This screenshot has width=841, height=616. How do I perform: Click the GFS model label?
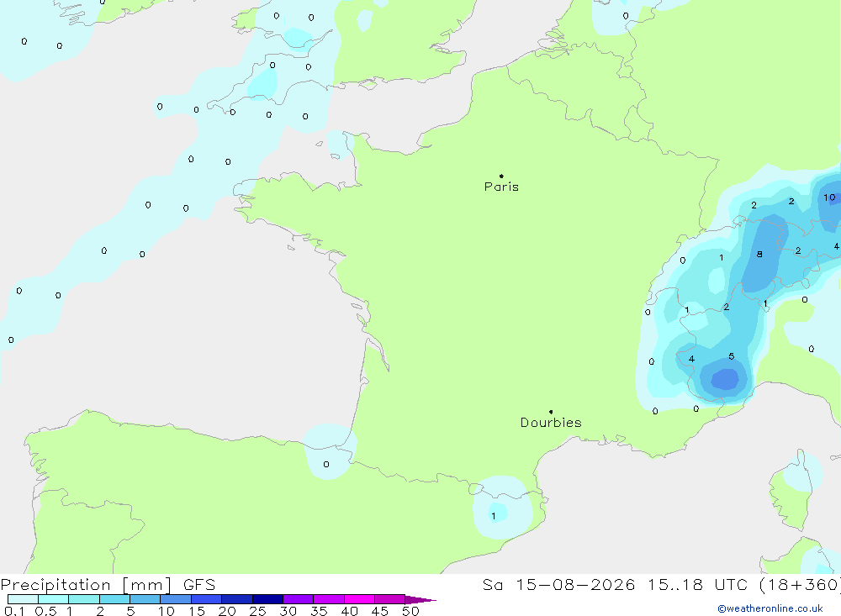pyautogui.click(x=199, y=585)
